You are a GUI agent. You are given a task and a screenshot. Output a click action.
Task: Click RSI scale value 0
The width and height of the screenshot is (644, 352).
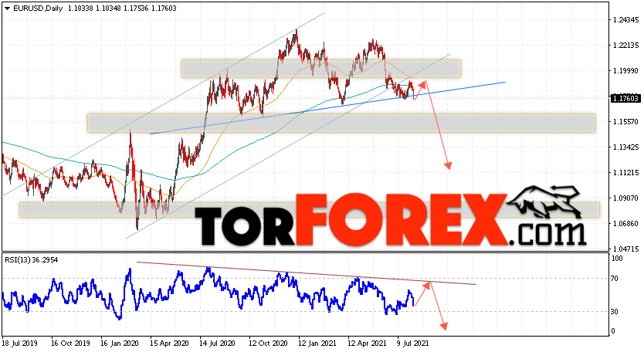click(x=613, y=331)
